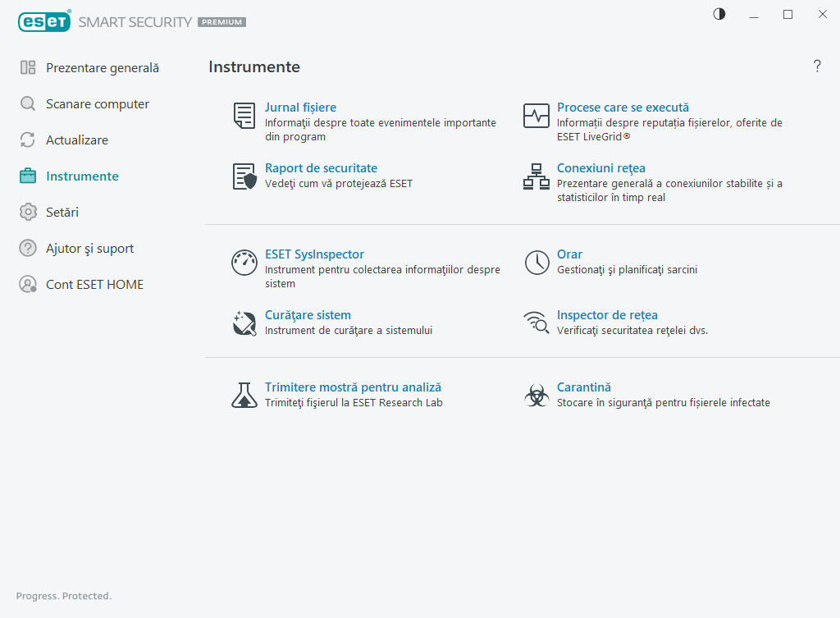
Task: Click the Carantină biohazard icon
Action: 536,396
